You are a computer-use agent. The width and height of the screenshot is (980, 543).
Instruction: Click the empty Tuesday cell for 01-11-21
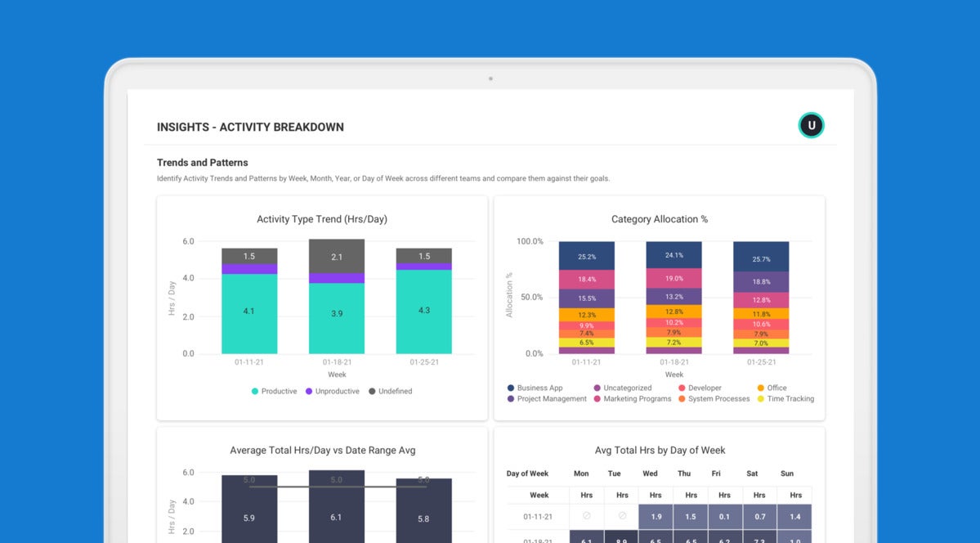point(622,516)
